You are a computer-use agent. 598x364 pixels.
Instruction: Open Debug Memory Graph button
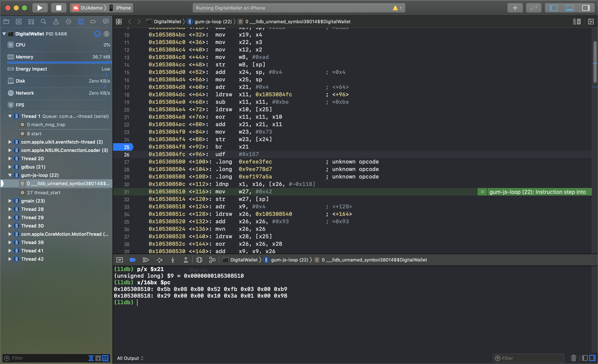212,260
